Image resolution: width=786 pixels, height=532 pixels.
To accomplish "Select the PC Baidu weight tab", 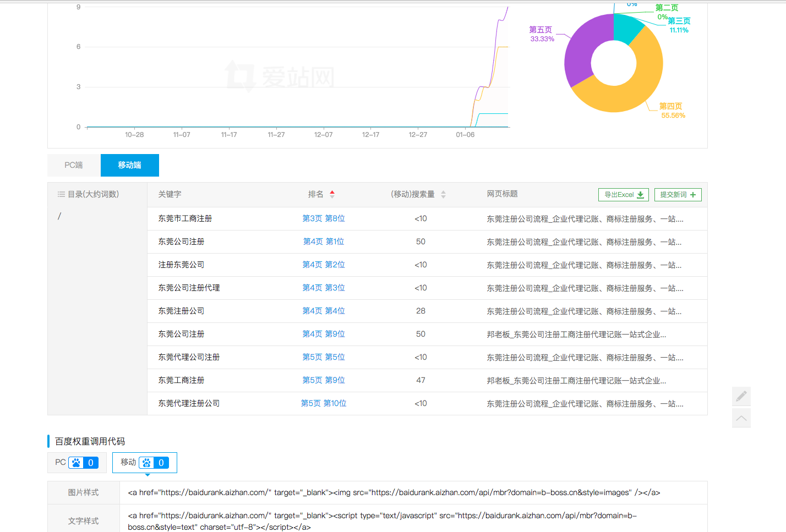I will [77, 463].
